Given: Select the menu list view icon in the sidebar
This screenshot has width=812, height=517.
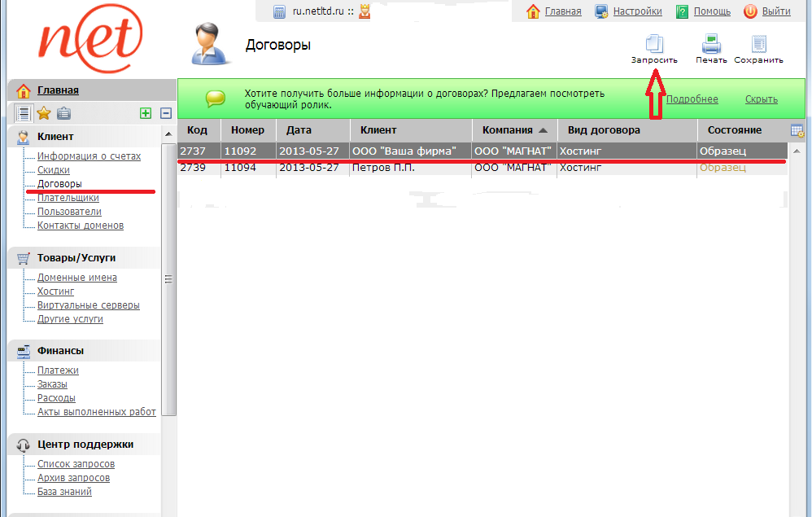Looking at the screenshot, I should click(x=24, y=113).
